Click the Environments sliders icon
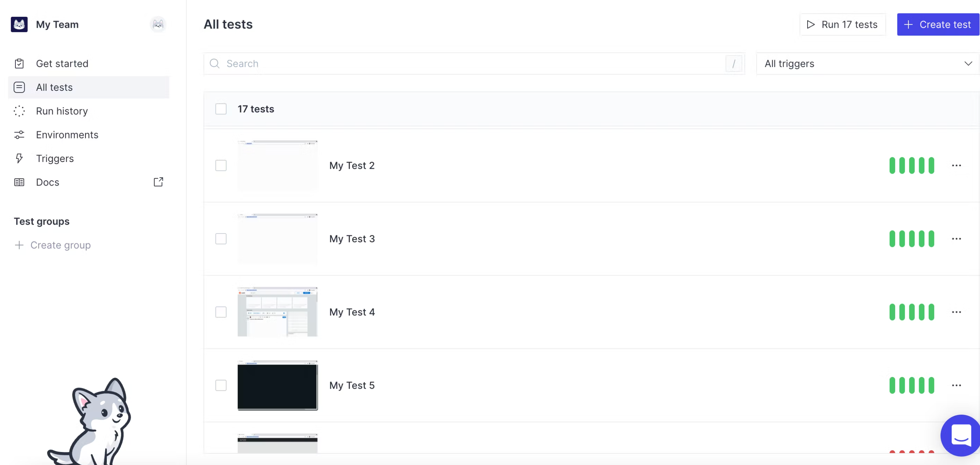The height and width of the screenshot is (465, 980). point(19,135)
